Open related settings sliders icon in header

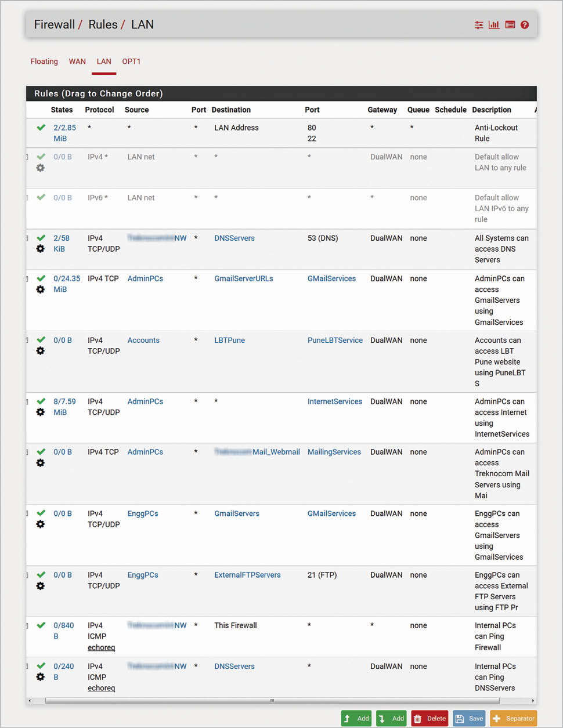tap(479, 25)
